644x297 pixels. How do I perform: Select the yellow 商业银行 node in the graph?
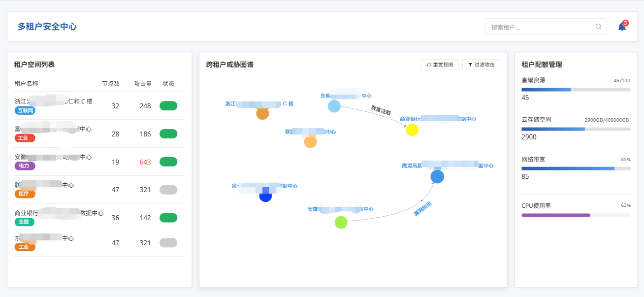pos(412,130)
